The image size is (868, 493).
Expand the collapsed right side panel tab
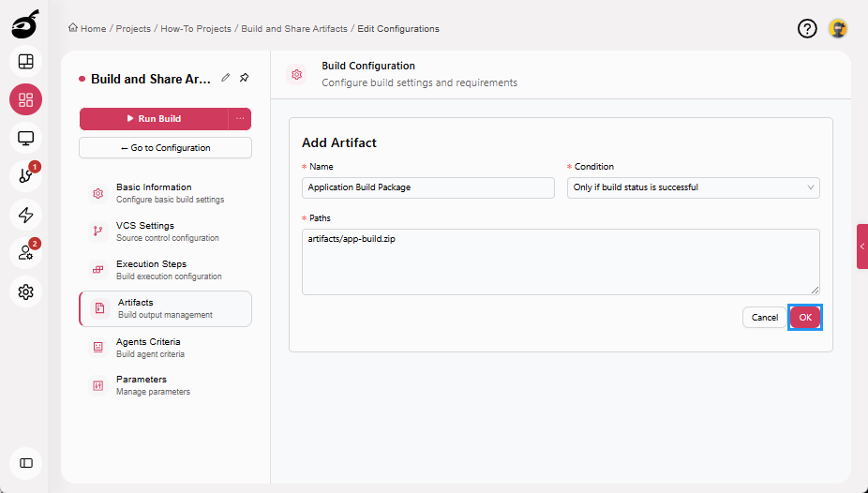[x=862, y=246]
